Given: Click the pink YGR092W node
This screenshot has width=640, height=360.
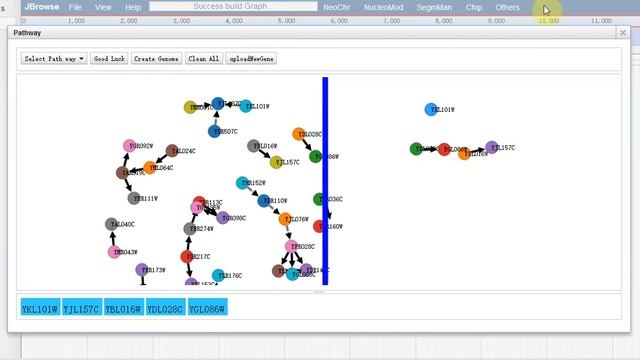Looking at the screenshot, I should tap(129, 146).
